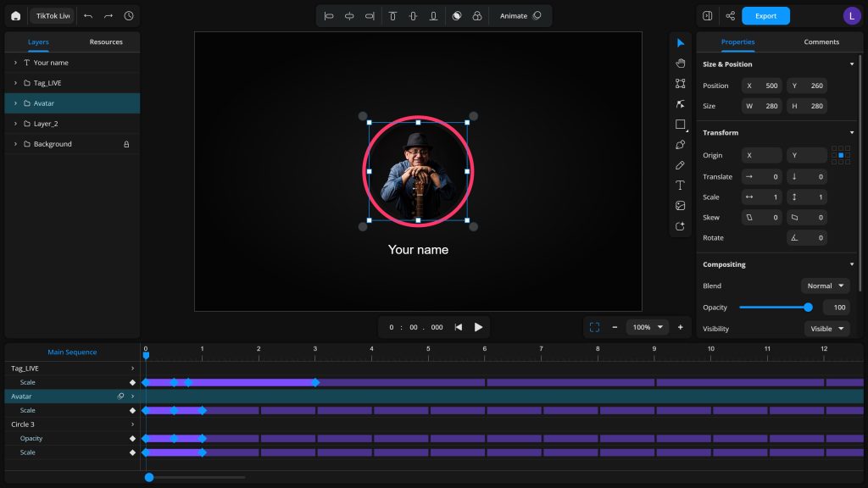Toggle the right side panel icon
868x488 pixels.
pos(708,16)
